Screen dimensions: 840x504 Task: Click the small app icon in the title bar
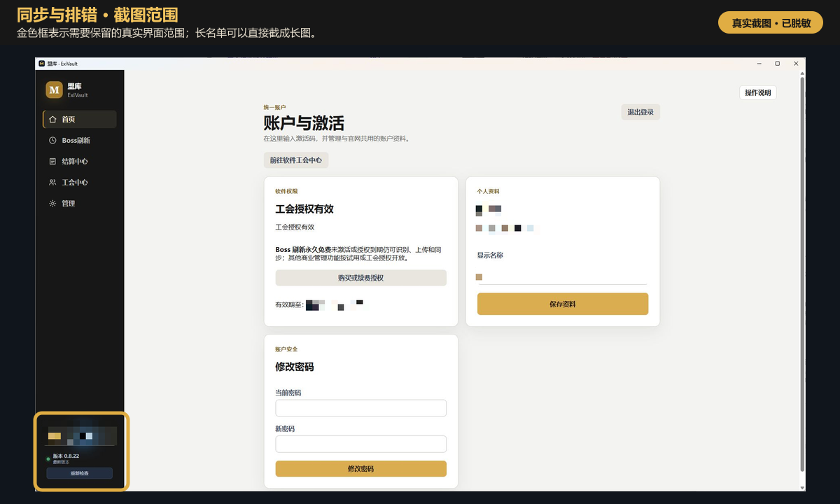click(42, 63)
